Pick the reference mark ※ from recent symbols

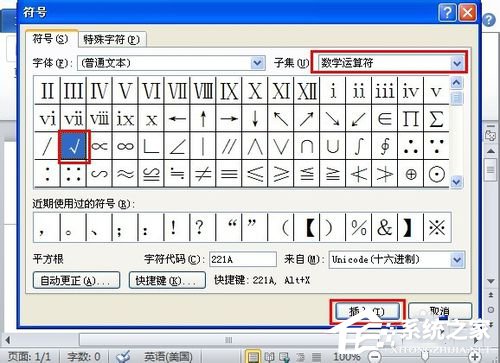click(x=437, y=228)
